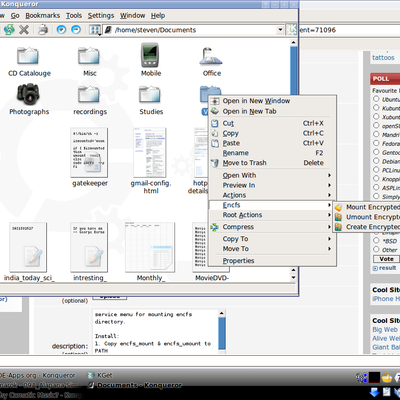400x400 pixels.
Task: Select the Gentoo poll radio button
Action: point(376,152)
